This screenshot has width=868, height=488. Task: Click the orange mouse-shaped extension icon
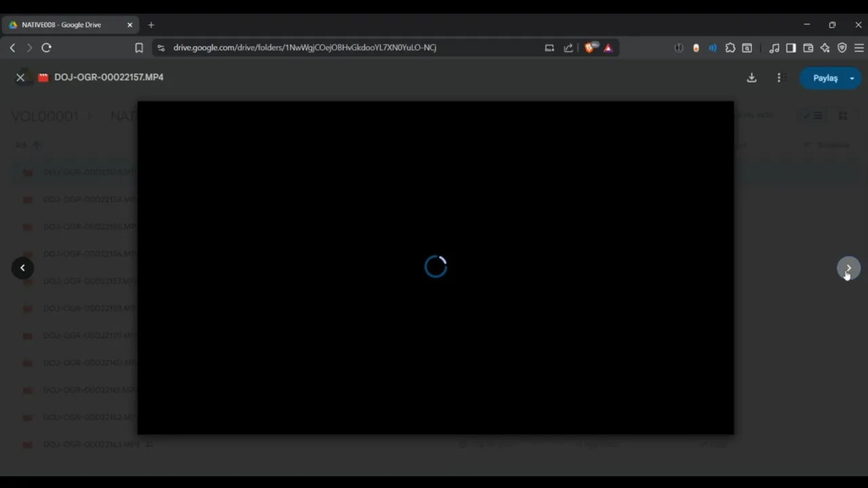pos(696,47)
